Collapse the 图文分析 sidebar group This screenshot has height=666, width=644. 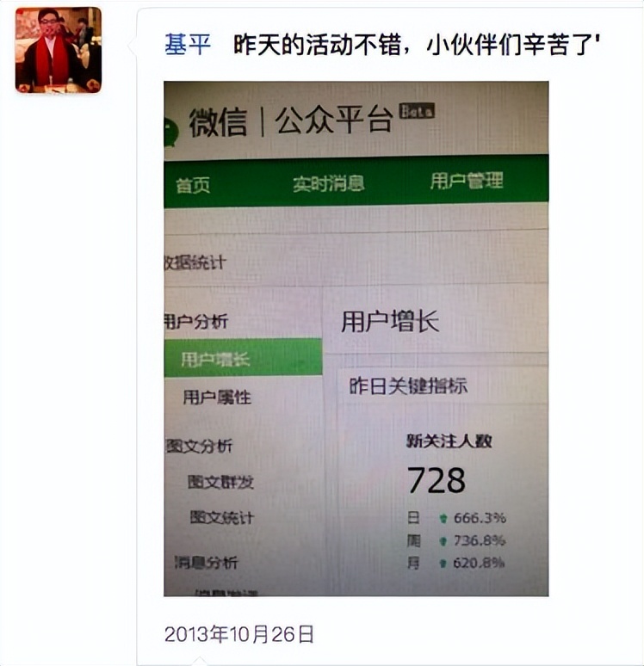tap(199, 446)
